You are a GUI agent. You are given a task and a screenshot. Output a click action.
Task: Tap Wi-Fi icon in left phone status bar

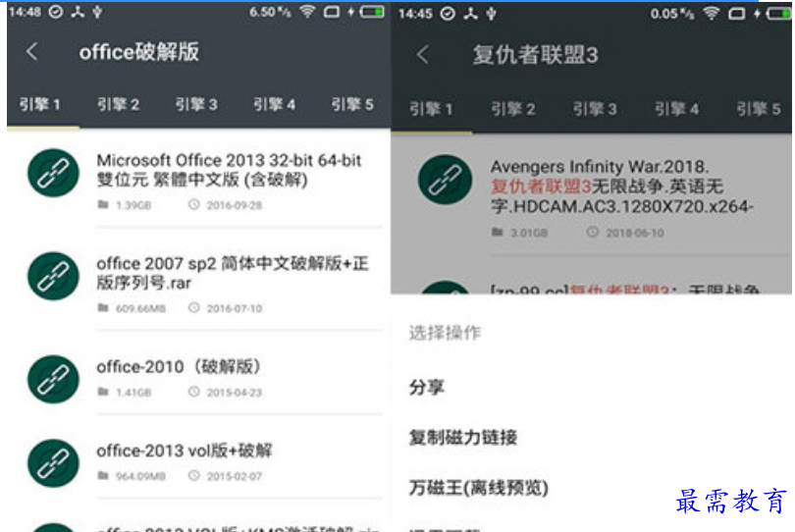[x=307, y=11]
